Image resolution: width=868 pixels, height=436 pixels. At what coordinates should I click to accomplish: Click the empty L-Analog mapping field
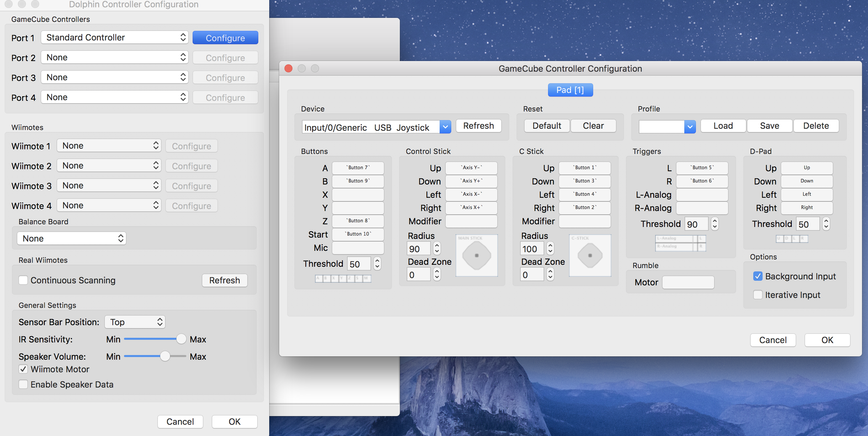(702, 194)
